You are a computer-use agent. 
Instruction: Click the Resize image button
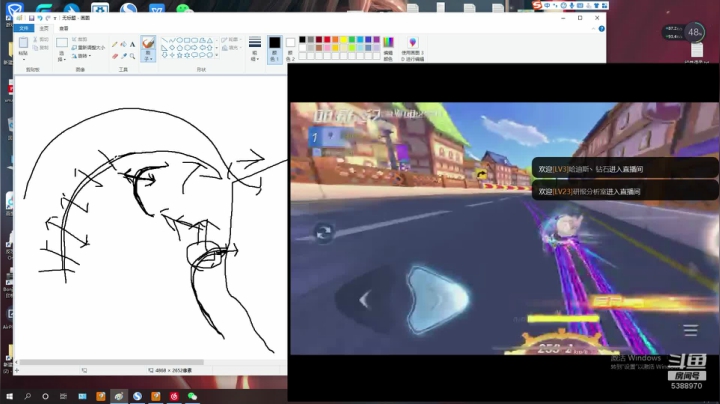pos(88,48)
